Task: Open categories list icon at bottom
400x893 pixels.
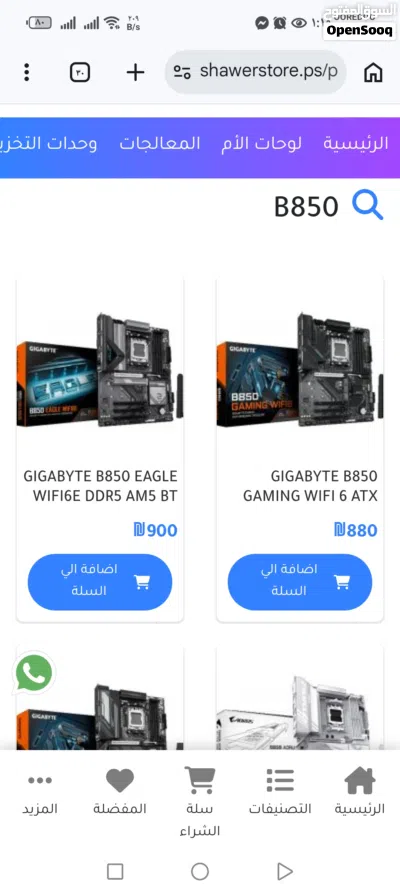Action: (x=280, y=781)
